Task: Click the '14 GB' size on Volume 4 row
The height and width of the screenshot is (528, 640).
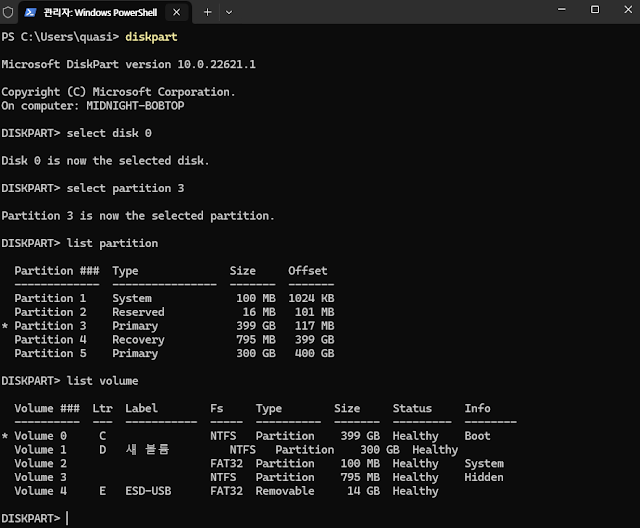Action: coord(364,491)
